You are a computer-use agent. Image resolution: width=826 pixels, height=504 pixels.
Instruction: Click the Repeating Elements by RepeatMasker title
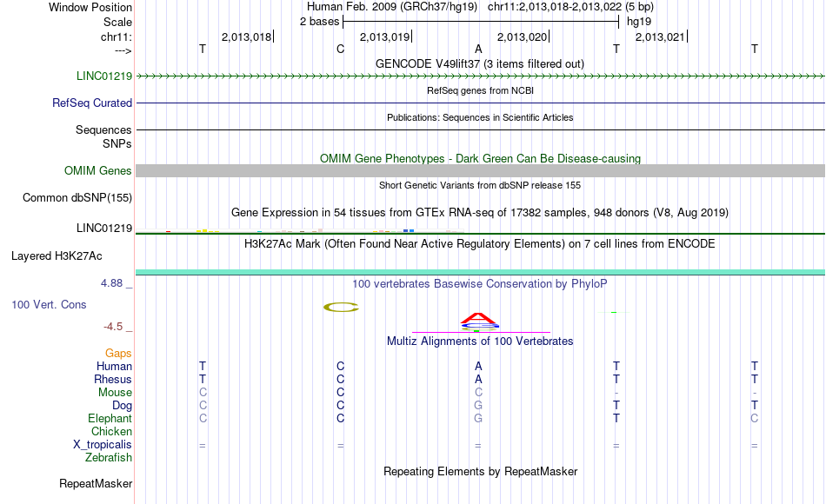click(x=480, y=471)
